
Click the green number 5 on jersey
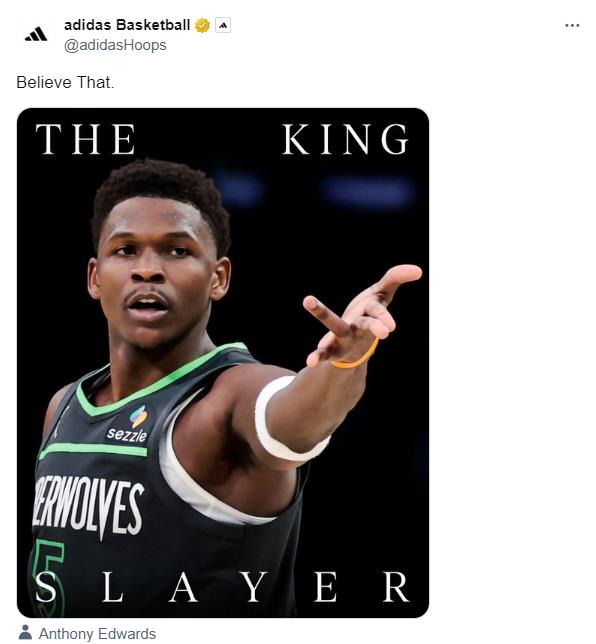pos(48,577)
